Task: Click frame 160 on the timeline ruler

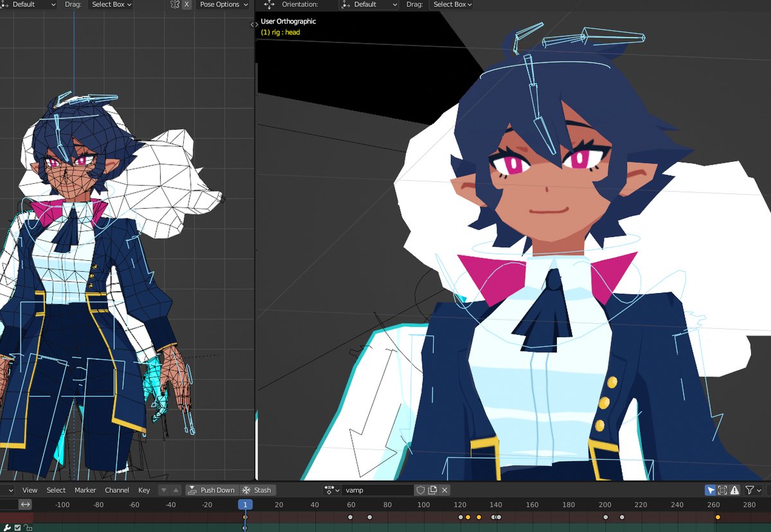Action: 532,505
